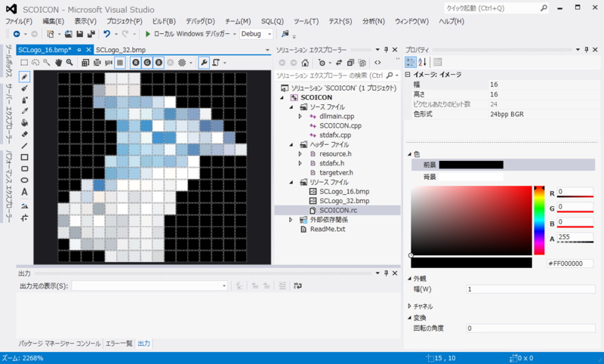Select the Line drawing tool
The height and width of the screenshot is (364, 604).
(x=24, y=146)
